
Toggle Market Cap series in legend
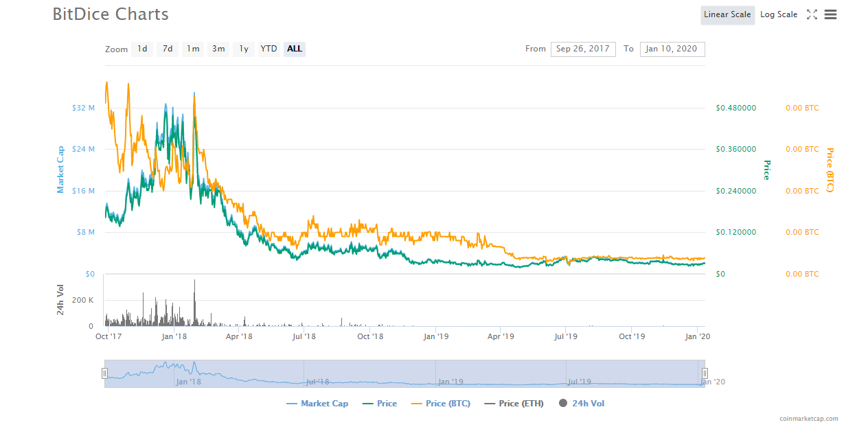[x=317, y=404]
